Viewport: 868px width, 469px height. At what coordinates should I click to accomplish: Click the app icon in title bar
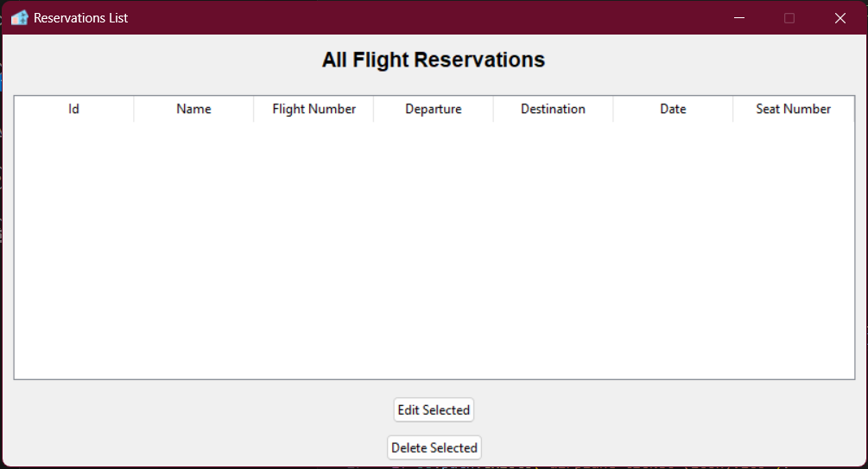19,18
